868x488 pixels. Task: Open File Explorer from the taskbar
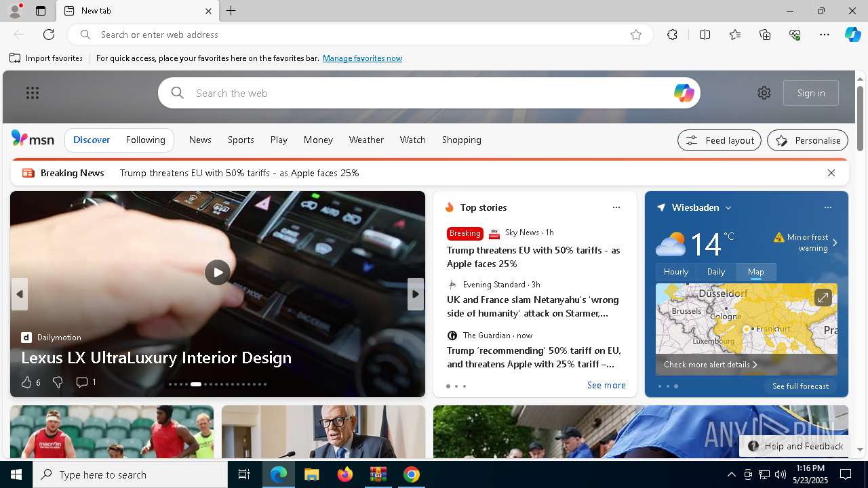(x=312, y=474)
